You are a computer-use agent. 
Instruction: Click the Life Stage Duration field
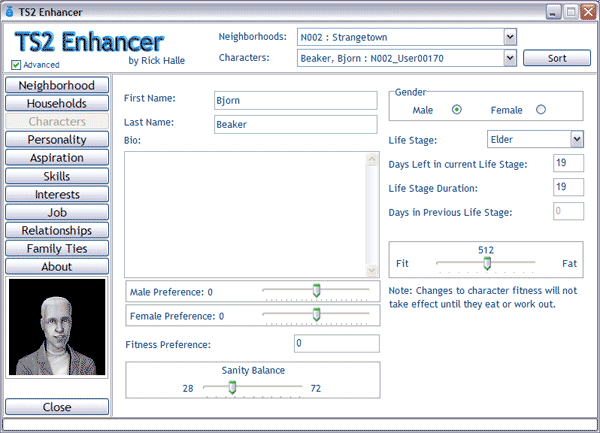pos(568,187)
